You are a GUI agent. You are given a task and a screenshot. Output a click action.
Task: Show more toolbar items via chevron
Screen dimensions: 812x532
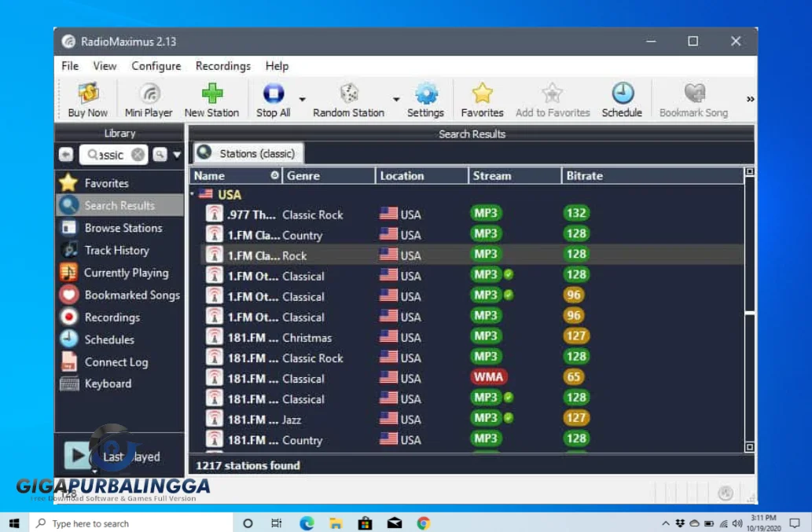750,99
